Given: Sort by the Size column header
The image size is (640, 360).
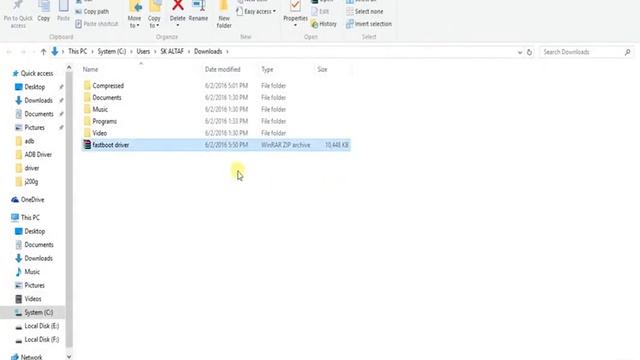Looking at the screenshot, I should (x=322, y=69).
